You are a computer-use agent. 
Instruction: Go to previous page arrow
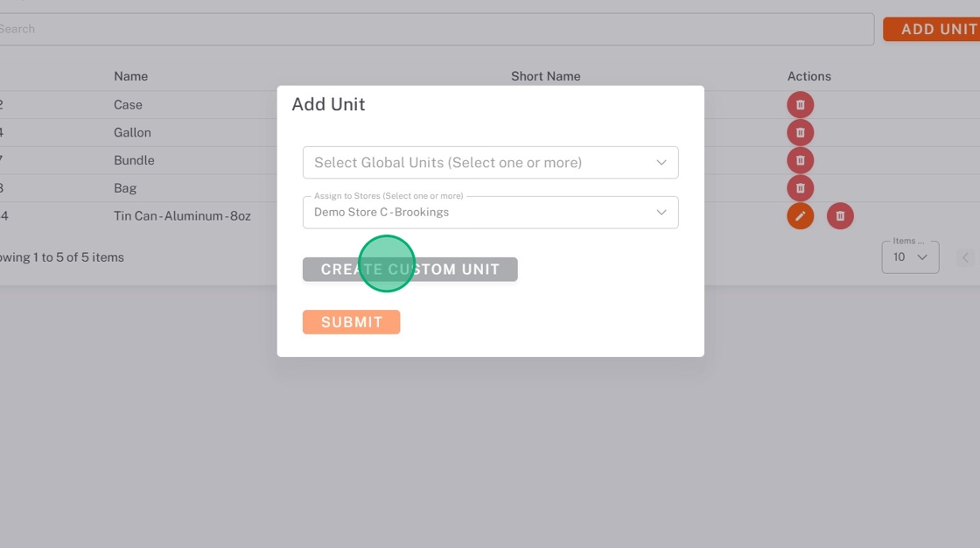(966, 257)
